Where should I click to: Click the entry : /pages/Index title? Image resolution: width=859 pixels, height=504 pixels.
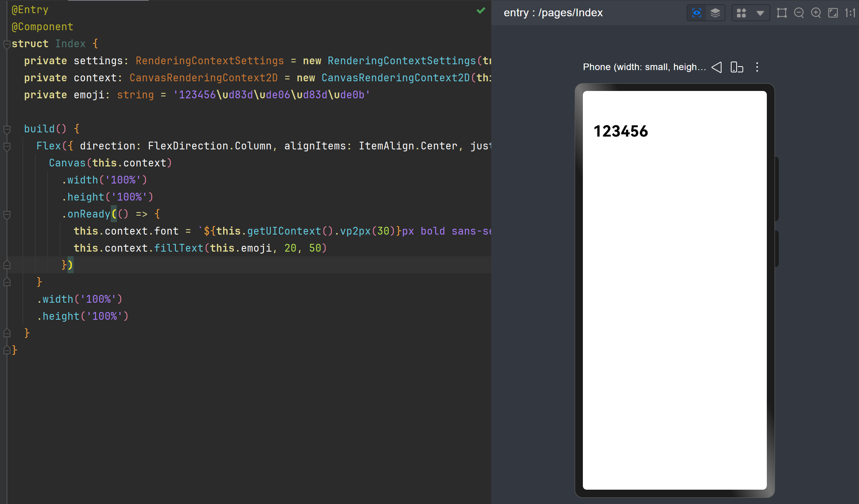(x=553, y=13)
